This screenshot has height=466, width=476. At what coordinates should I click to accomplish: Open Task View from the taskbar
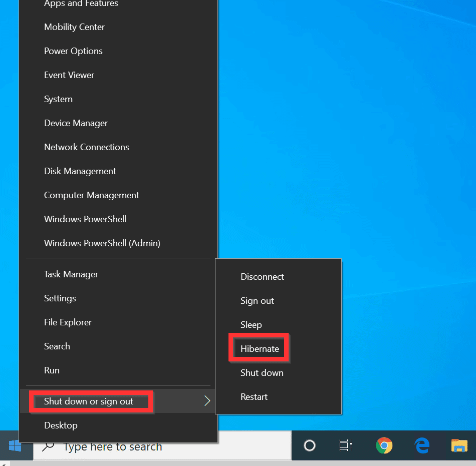click(345, 445)
